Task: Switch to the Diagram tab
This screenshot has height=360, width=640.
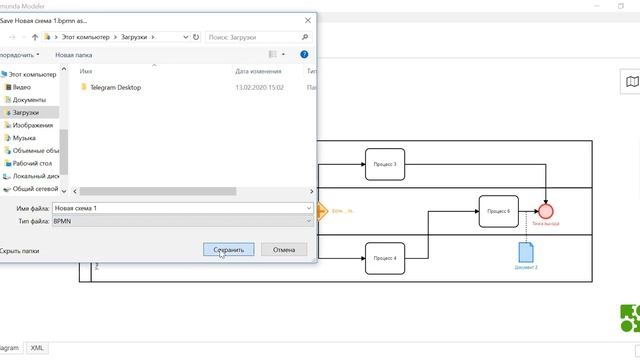Action: click(x=9, y=348)
